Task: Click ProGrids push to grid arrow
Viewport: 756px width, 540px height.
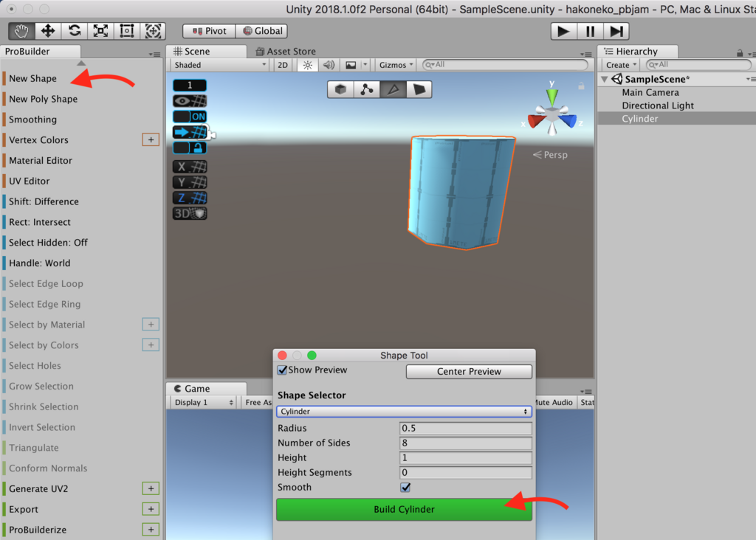Action: pos(190,132)
